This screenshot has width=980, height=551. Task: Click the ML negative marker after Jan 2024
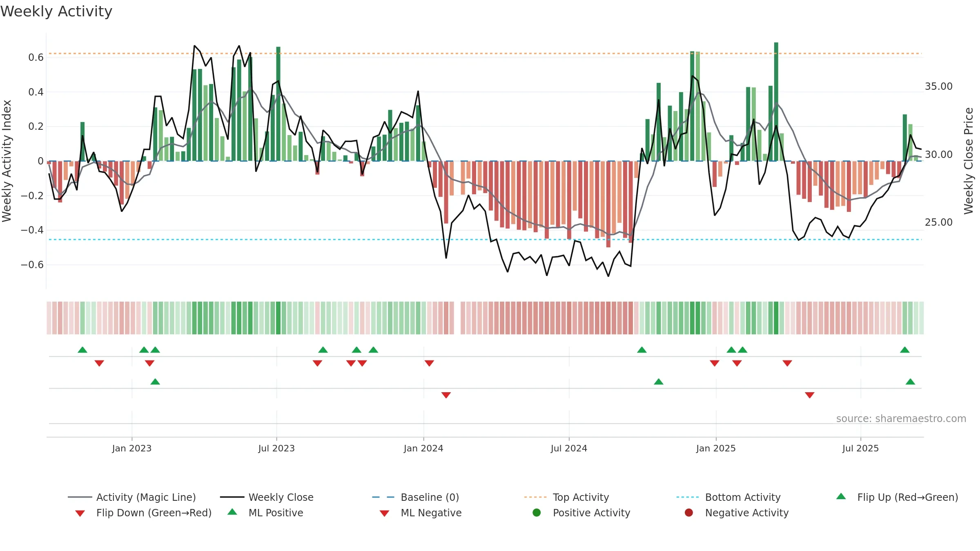point(446,395)
